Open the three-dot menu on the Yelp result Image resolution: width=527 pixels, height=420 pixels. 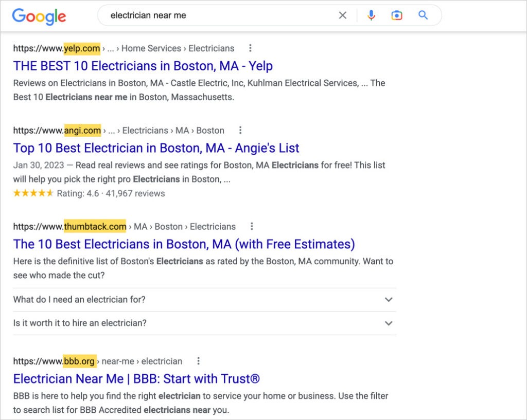(250, 48)
